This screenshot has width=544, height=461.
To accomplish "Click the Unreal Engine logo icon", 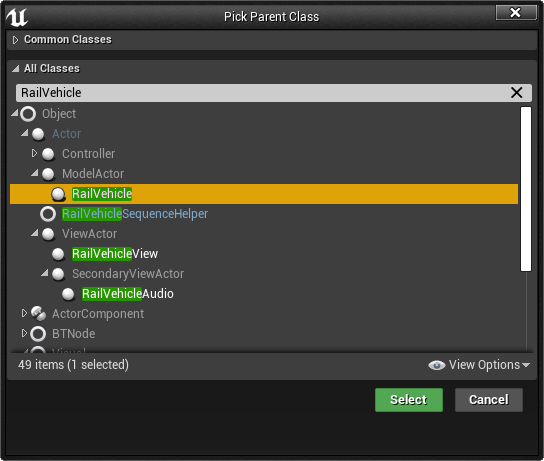I will click(x=17, y=17).
